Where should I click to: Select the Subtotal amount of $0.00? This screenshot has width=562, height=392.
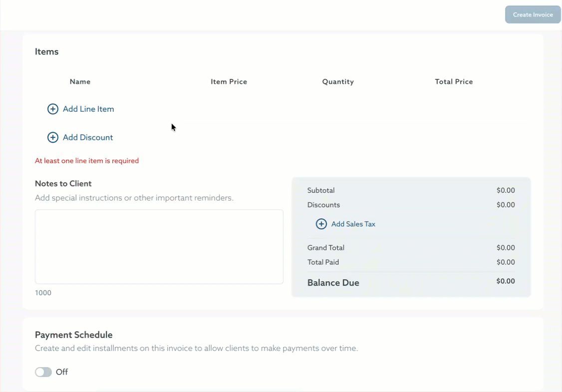click(x=506, y=190)
